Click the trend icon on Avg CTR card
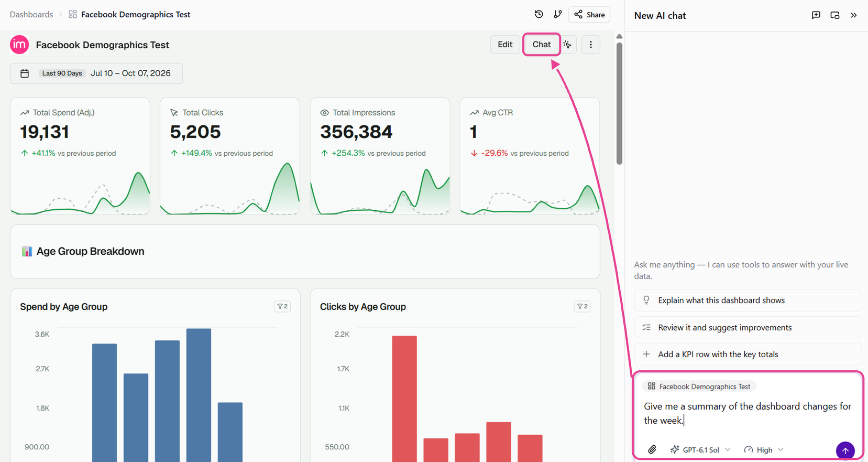 pos(475,113)
